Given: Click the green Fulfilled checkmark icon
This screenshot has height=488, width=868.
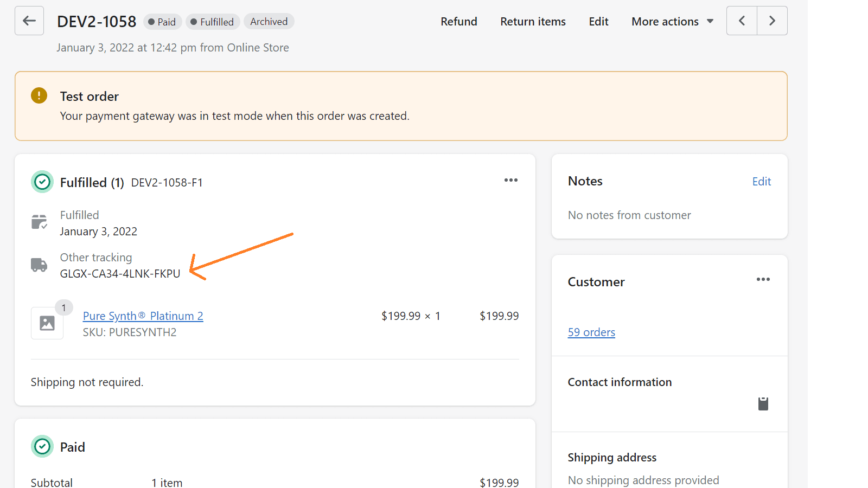Looking at the screenshot, I should click(x=42, y=182).
